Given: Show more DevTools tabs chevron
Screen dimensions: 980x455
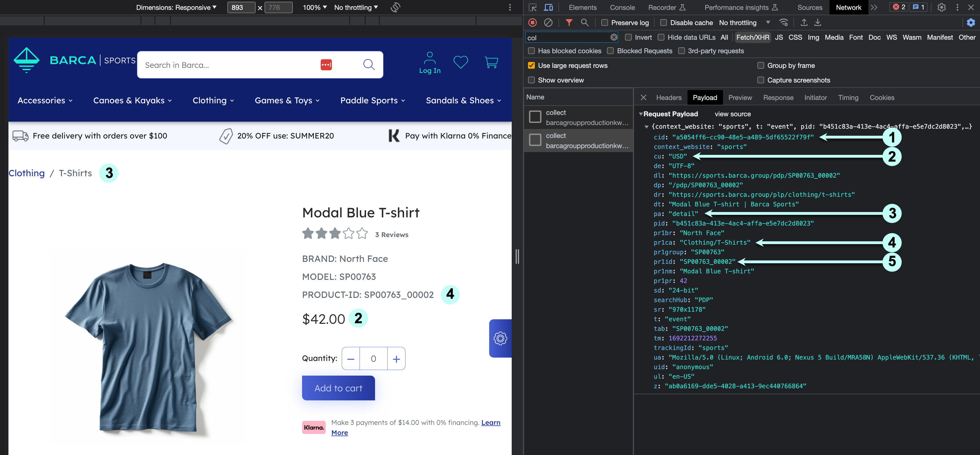Looking at the screenshot, I should click(874, 7).
